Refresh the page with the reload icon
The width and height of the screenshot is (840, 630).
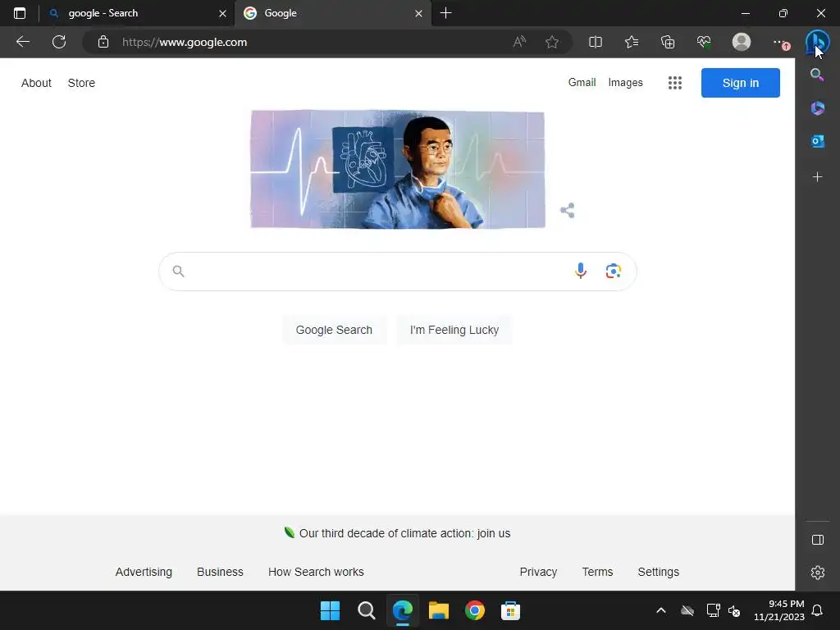pos(59,42)
